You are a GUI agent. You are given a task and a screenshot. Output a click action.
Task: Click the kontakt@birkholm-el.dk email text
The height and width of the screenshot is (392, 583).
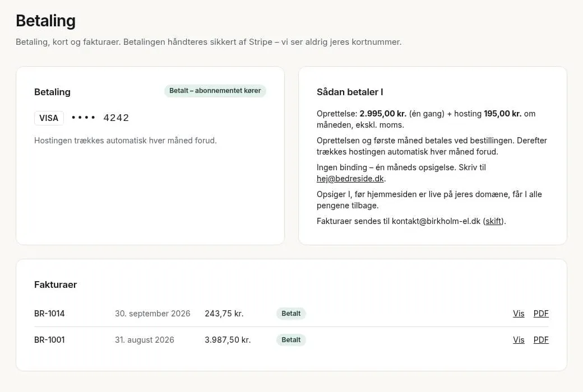436,221
